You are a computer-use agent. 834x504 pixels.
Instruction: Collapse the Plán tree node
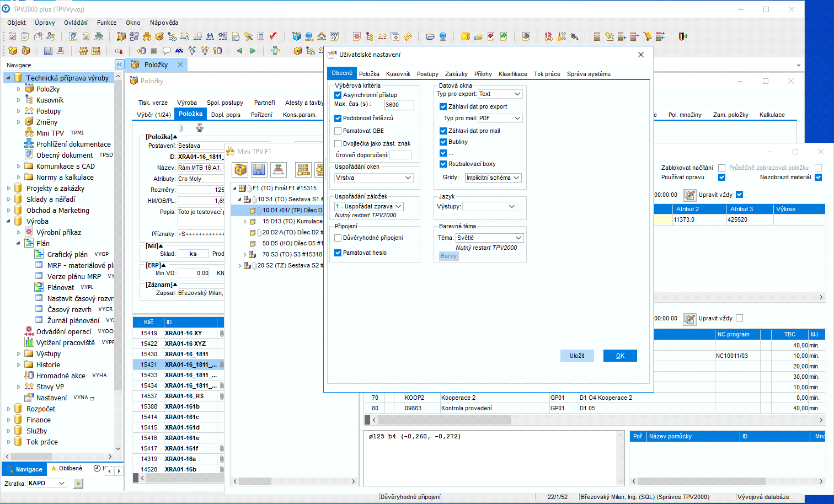[x=18, y=243]
